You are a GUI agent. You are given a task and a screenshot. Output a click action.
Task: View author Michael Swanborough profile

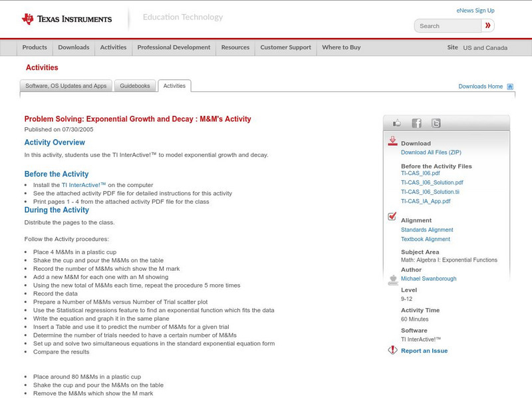[x=428, y=279]
